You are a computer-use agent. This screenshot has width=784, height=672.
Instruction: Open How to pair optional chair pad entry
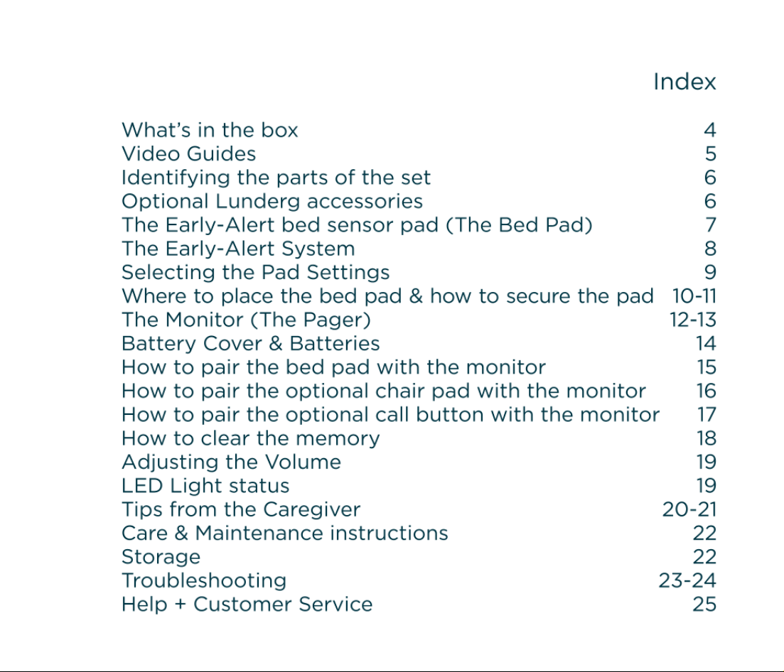coord(384,391)
